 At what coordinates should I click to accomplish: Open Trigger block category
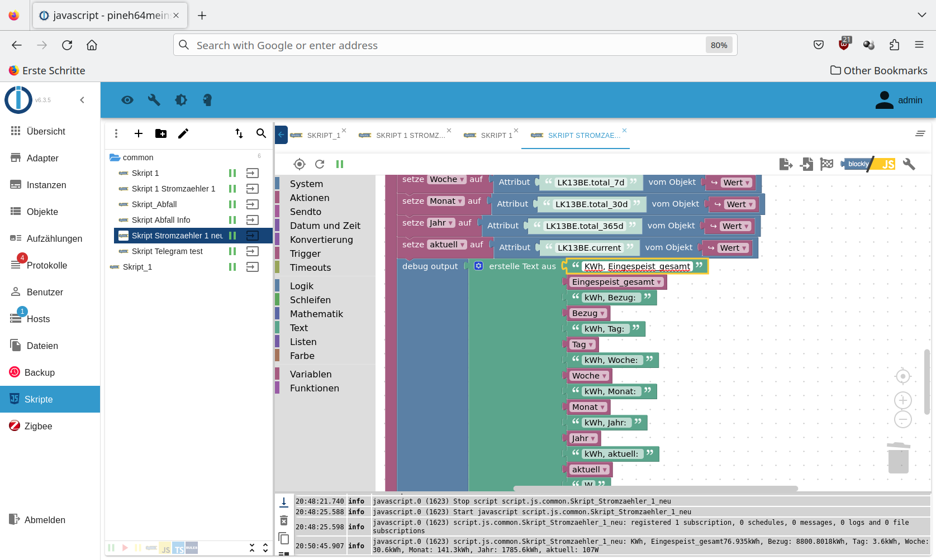point(306,253)
